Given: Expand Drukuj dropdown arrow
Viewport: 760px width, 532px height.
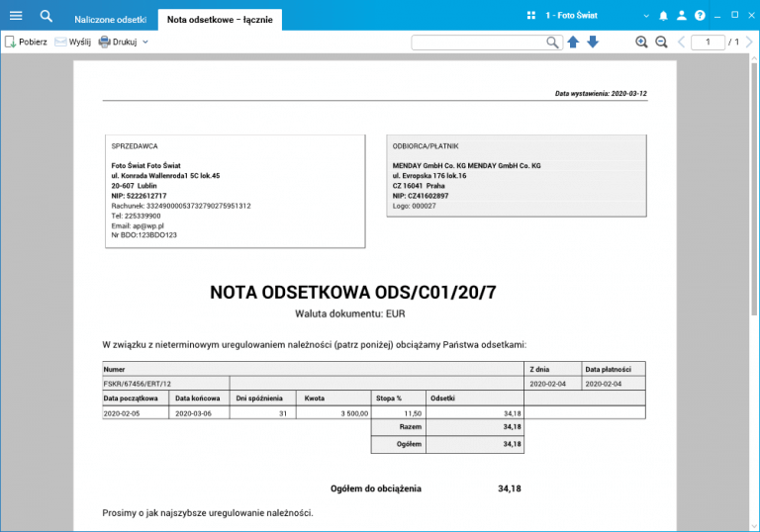Looking at the screenshot, I should coord(145,43).
